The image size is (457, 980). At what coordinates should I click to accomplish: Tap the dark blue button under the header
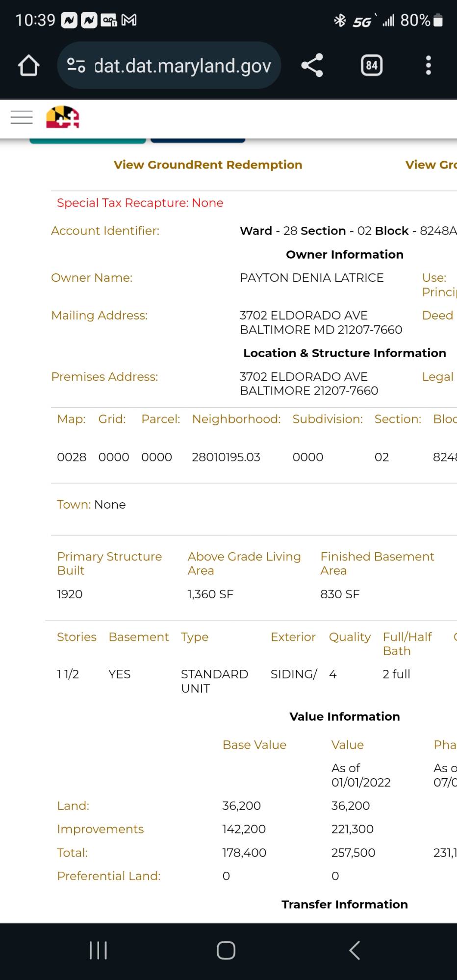198,141
